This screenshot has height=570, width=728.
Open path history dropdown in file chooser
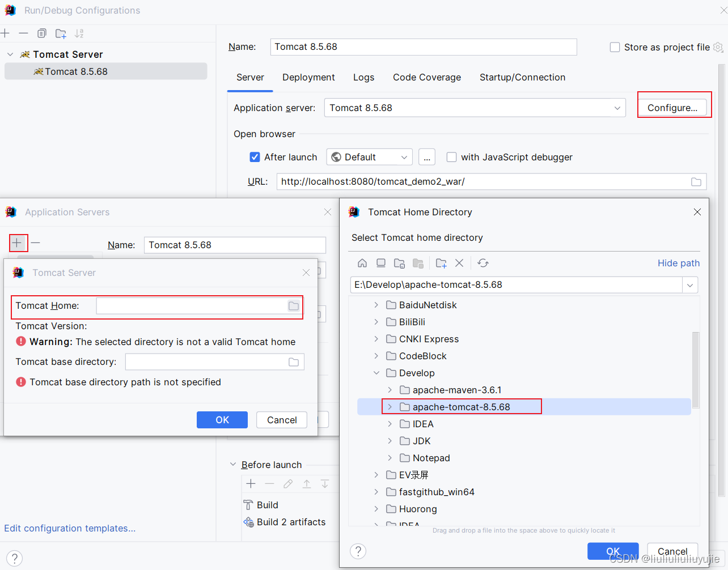[x=690, y=285]
